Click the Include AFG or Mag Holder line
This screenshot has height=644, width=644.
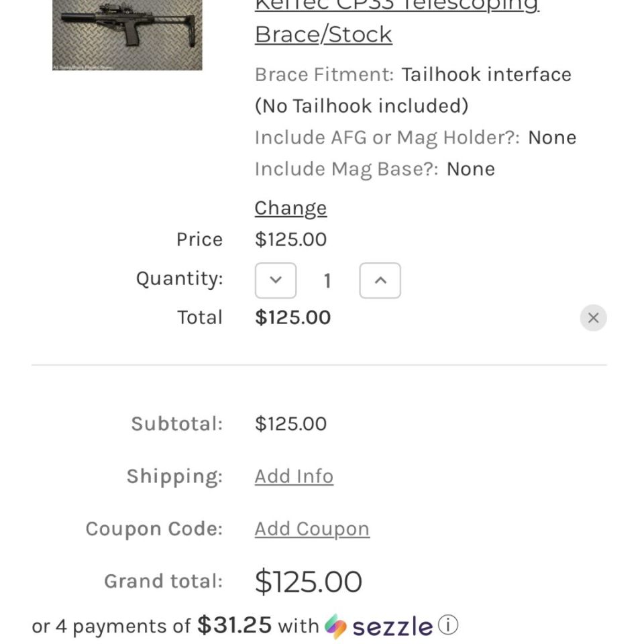(415, 138)
